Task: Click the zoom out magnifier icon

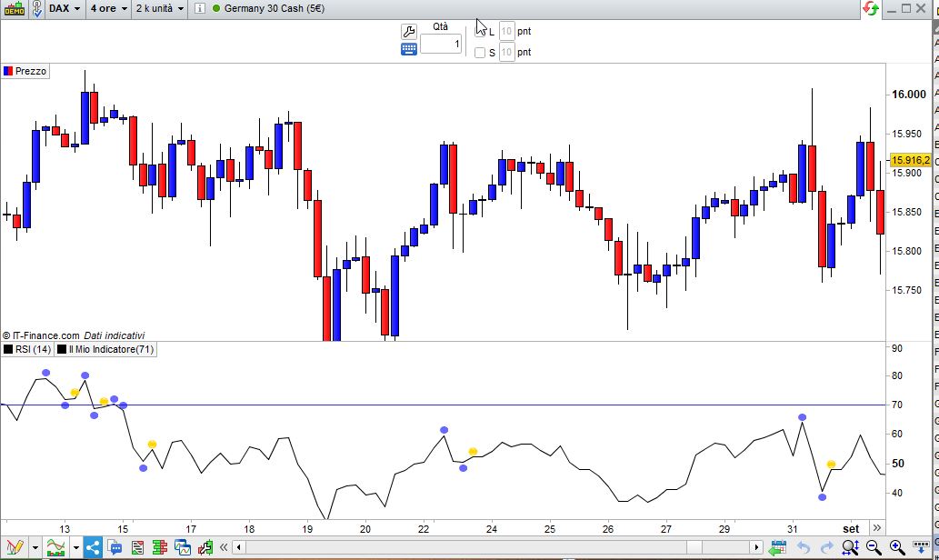Action: click(874, 547)
